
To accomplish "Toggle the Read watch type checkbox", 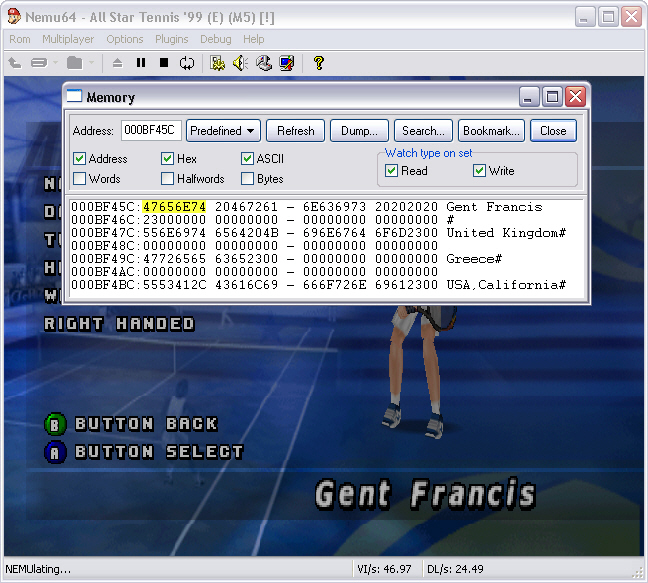I will [x=391, y=170].
